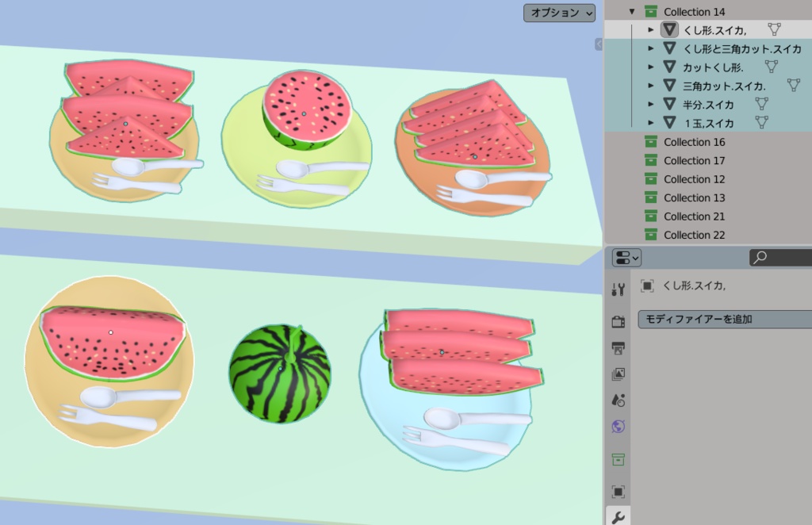This screenshot has height=525, width=812.
Task: Click the モディファイアーを追加 button
Action: tap(725, 319)
